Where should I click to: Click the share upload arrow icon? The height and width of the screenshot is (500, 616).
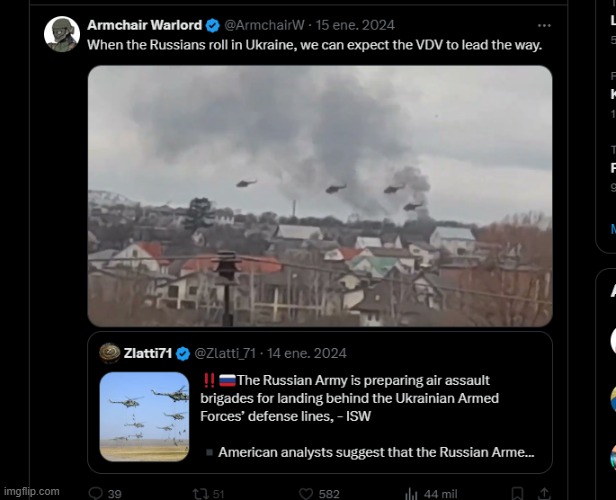544,493
